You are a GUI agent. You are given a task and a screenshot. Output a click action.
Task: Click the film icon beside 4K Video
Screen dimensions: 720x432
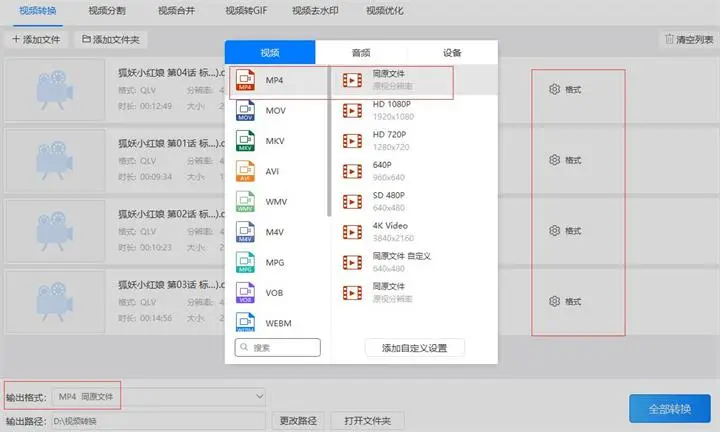pos(352,232)
